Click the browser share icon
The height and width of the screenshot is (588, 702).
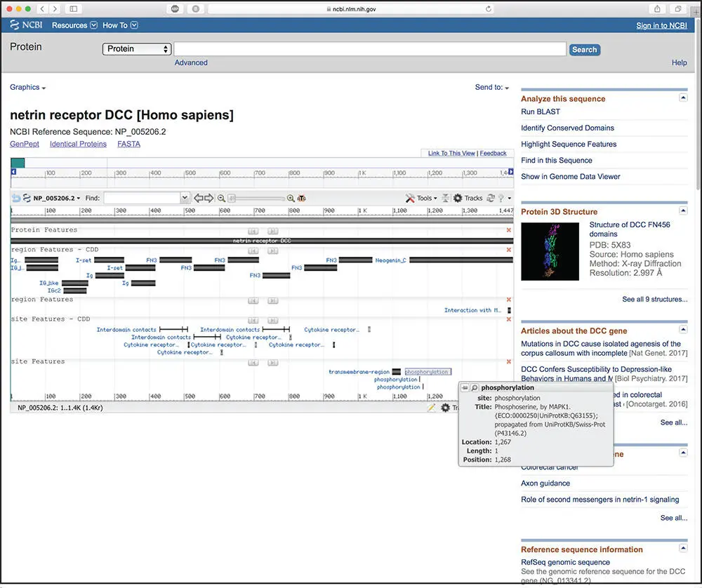tap(657, 8)
